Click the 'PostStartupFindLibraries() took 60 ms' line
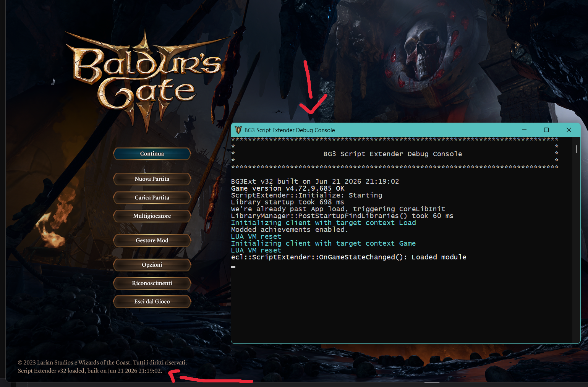588x387 pixels. tap(342, 216)
